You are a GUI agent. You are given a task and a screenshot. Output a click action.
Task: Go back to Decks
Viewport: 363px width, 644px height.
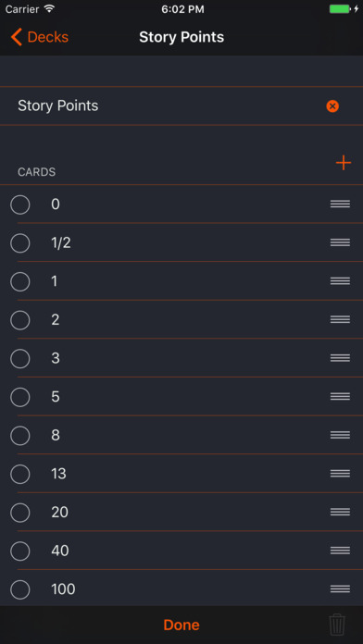coord(40,37)
